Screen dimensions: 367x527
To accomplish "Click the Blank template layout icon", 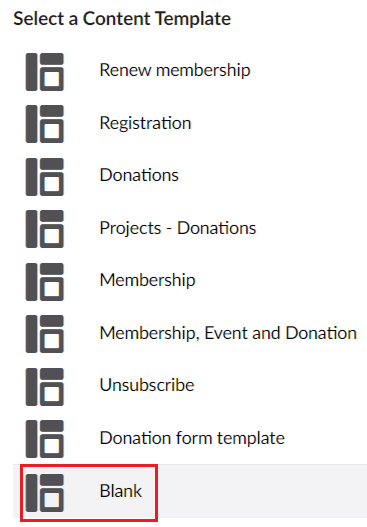I will 45,493.
